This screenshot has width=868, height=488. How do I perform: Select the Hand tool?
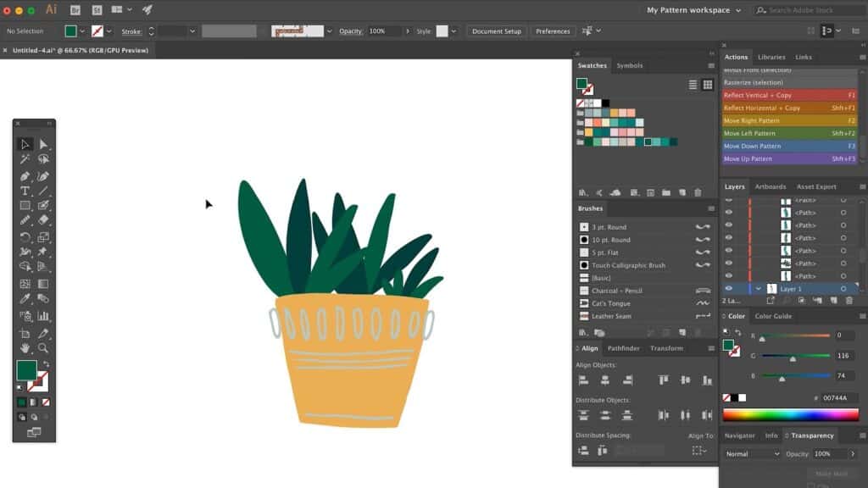25,347
